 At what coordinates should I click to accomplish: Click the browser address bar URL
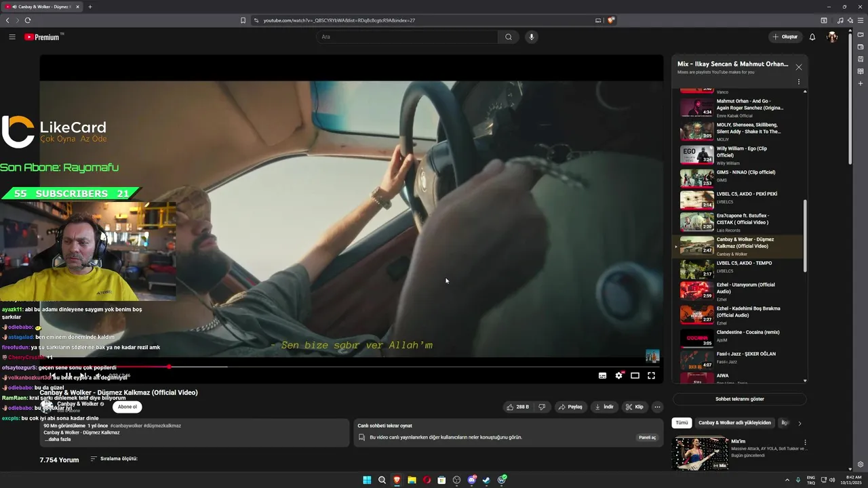pos(339,20)
